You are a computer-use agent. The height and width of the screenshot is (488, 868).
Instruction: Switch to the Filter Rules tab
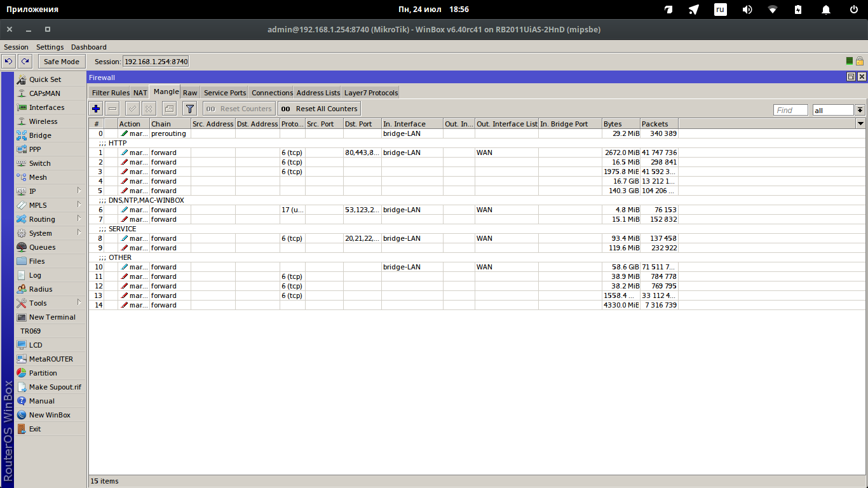click(x=111, y=93)
